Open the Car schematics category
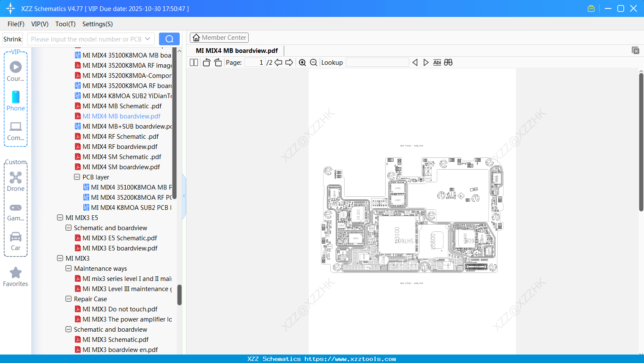Viewport: 644px width, 363px height. tap(15, 242)
